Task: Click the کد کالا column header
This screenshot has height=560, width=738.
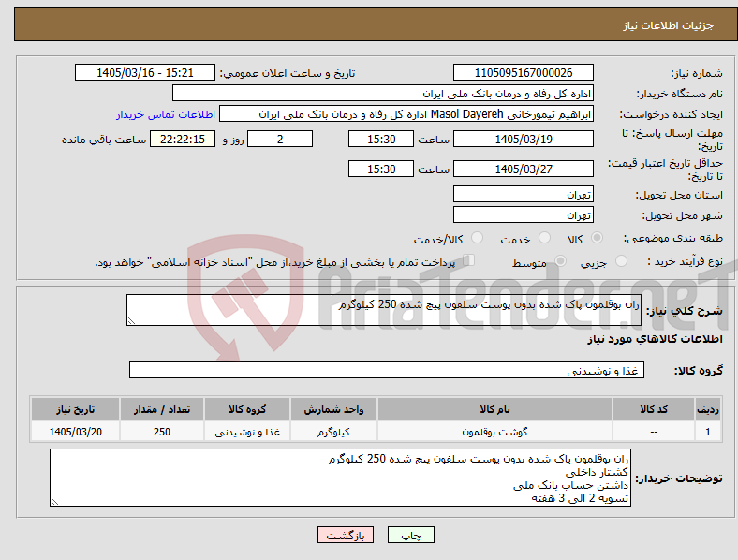Action: click(654, 409)
